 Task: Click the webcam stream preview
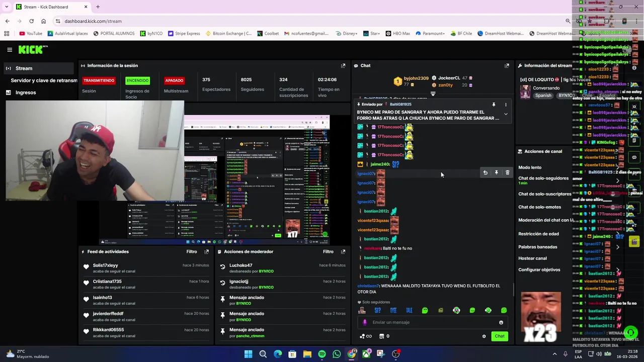point(95,151)
